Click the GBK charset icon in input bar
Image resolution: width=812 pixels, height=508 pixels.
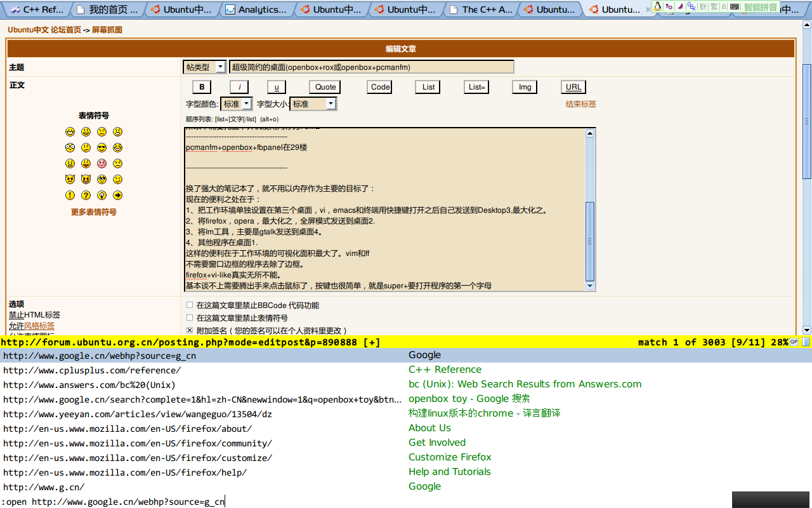[691, 6]
